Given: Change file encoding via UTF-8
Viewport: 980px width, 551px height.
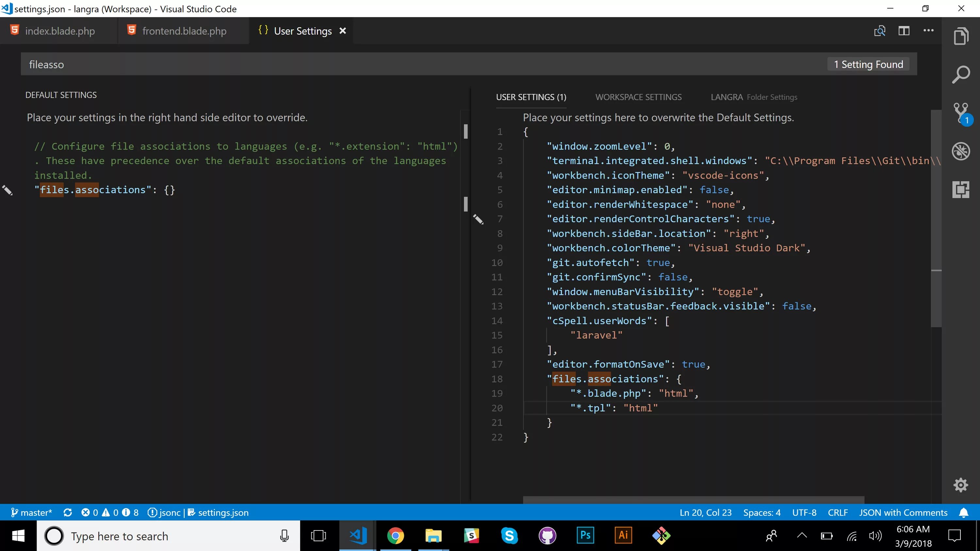Looking at the screenshot, I should click(x=804, y=512).
